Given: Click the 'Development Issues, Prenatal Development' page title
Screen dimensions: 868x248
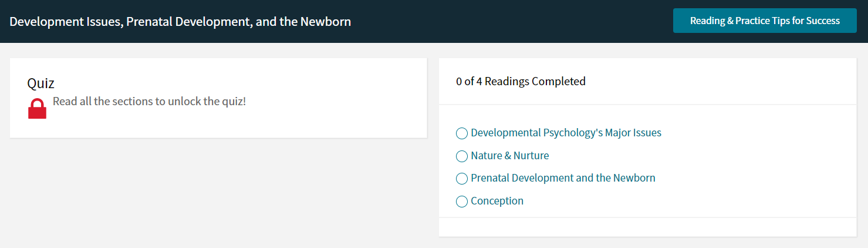Looking at the screenshot, I should coord(180,22).
